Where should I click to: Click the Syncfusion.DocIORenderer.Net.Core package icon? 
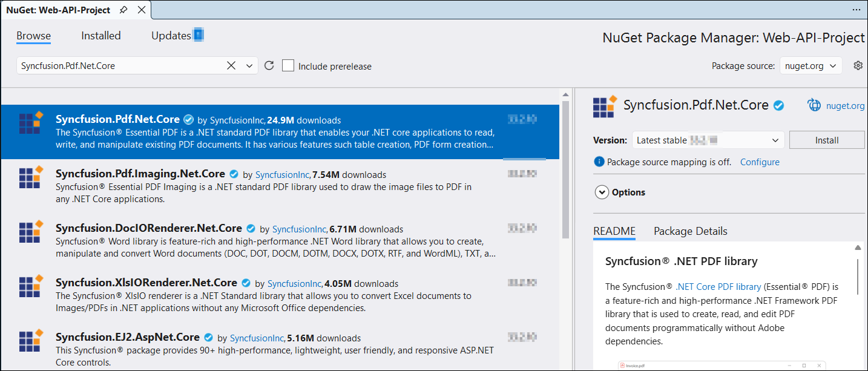click(x=31, y=231)
